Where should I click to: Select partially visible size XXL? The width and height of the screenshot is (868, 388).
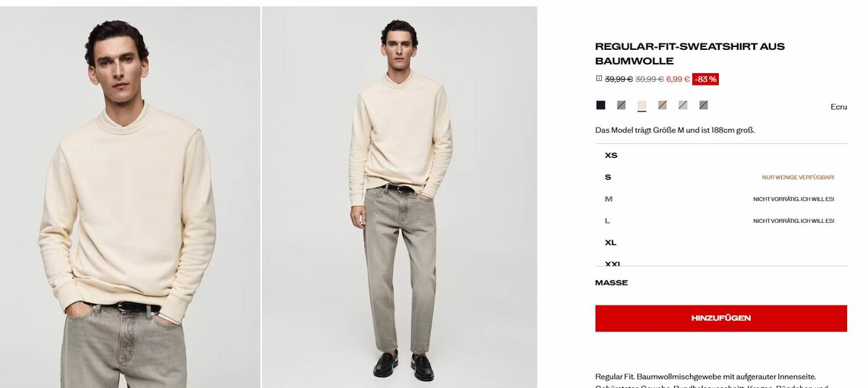pos(721,261)
